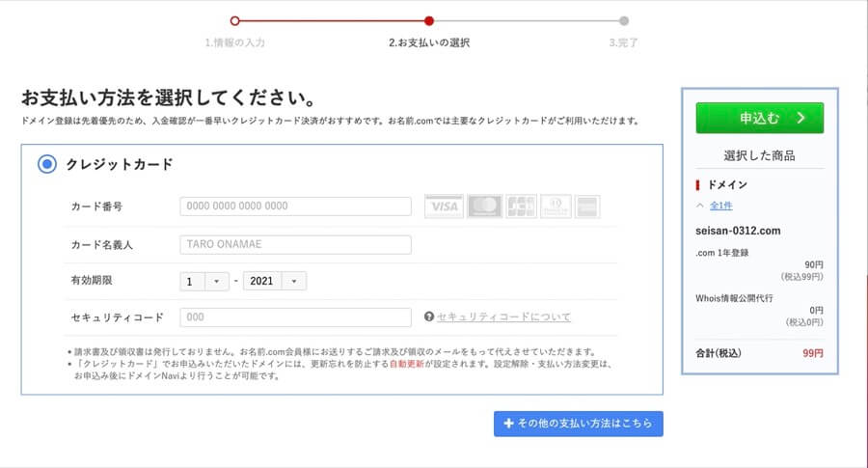Image resolution: width=868 pixels, height=468 pixels.
Task: Open the expiration month dropdown
Action: [x=204, y=281]
